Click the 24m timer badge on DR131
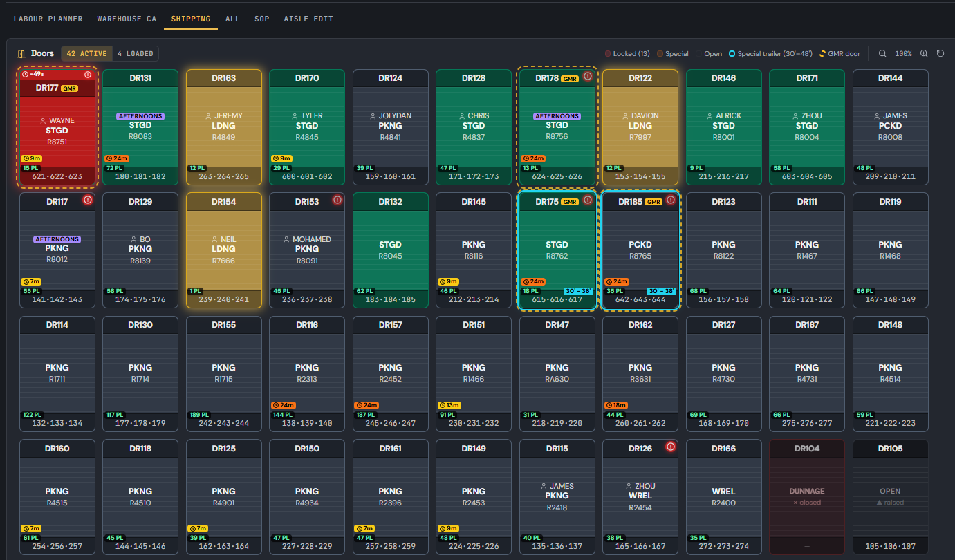955x560 pixels. [115, 158]
